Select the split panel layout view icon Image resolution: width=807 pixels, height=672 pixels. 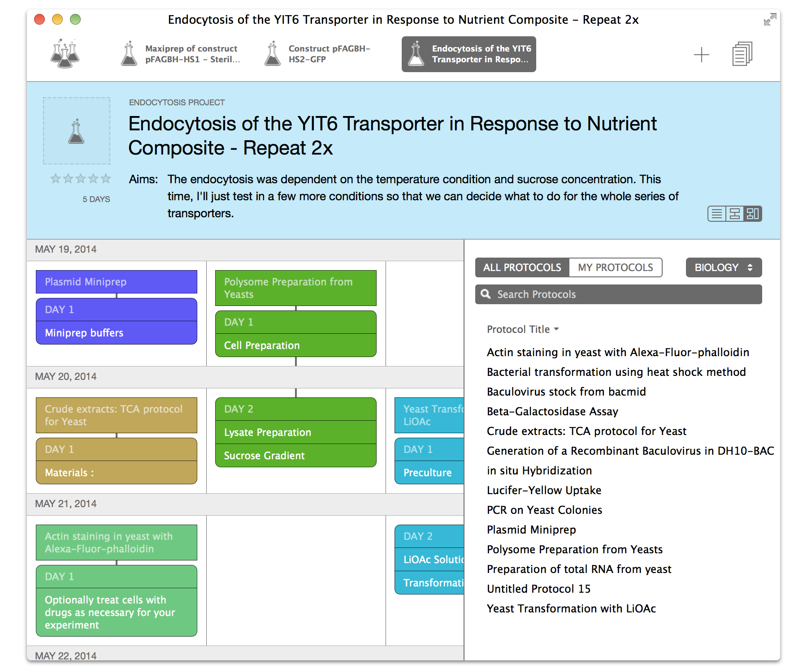tap(753, 214)
